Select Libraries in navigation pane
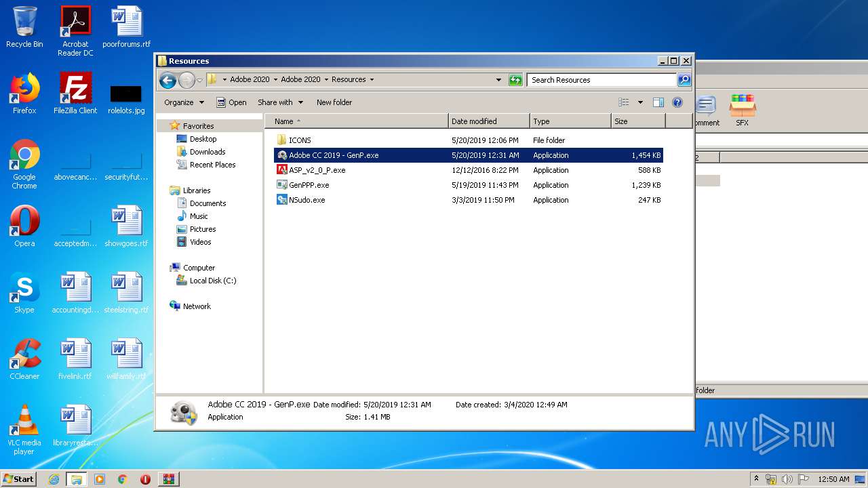868x488 pixels. point(197,190)
